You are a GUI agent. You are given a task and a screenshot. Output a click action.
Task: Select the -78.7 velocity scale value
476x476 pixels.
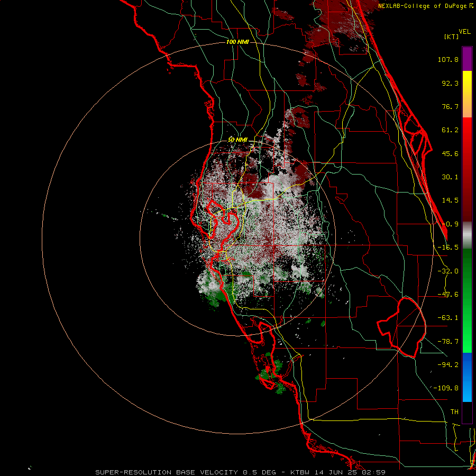coord(448,342)
